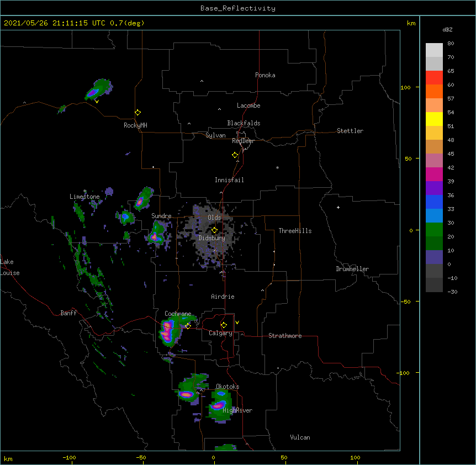Click the yellow diamond marker above Calgary

[224, 325]
